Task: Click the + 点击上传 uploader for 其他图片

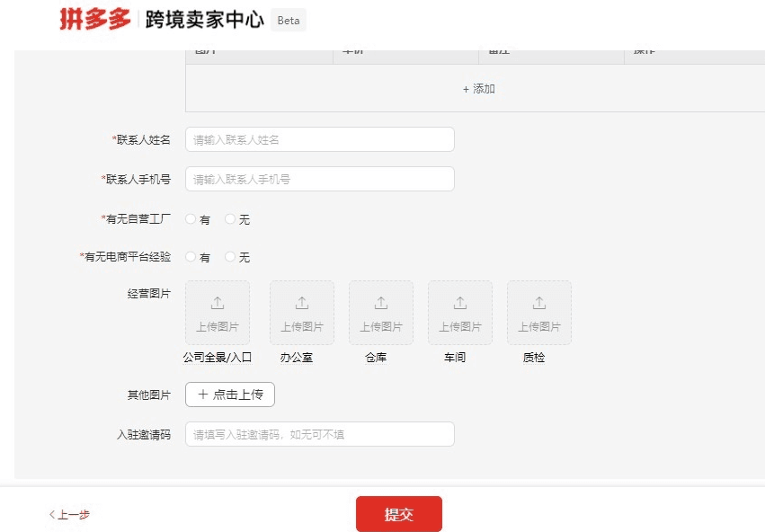Action: point(230,395)
